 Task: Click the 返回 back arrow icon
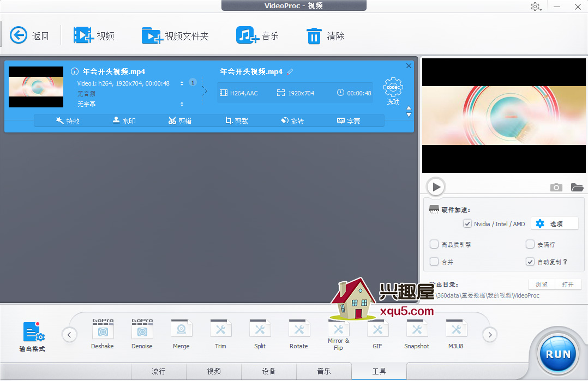click(x=19, y=35)
